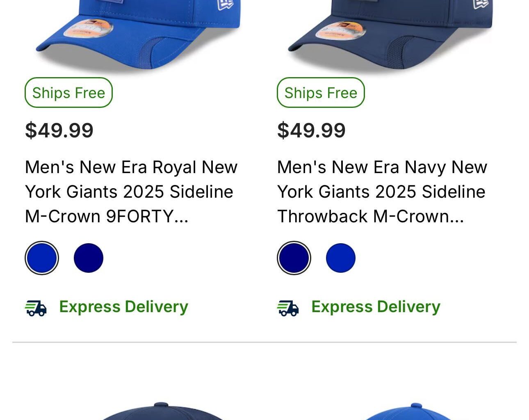Click the Ships Free badge on the Navy cap

tap(321, 93)
